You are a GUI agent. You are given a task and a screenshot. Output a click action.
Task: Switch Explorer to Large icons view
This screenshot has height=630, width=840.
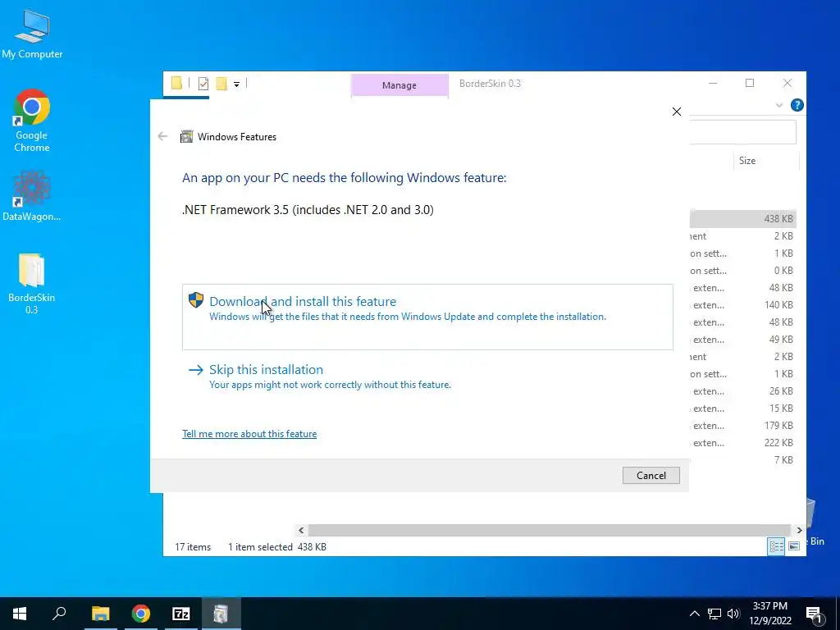[x=794, y=546]
